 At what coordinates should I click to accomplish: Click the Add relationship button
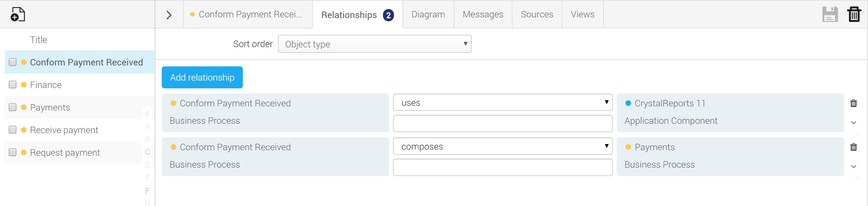(x=202, y=77)
